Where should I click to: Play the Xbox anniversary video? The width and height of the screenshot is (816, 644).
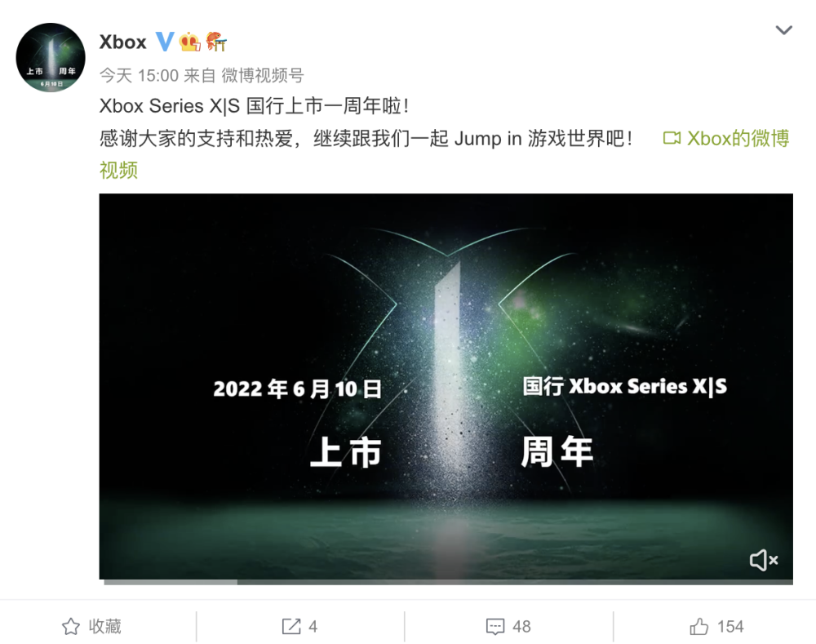[x=446, y=386]
